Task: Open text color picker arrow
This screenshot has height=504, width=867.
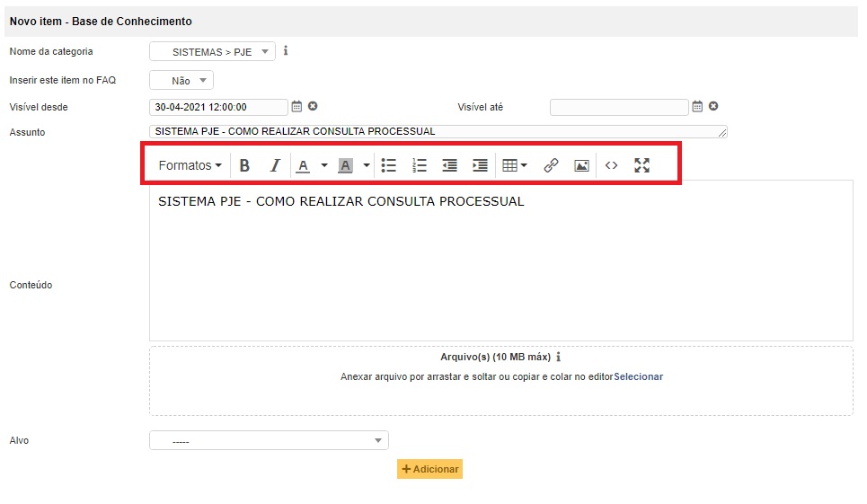Action: 324,165
